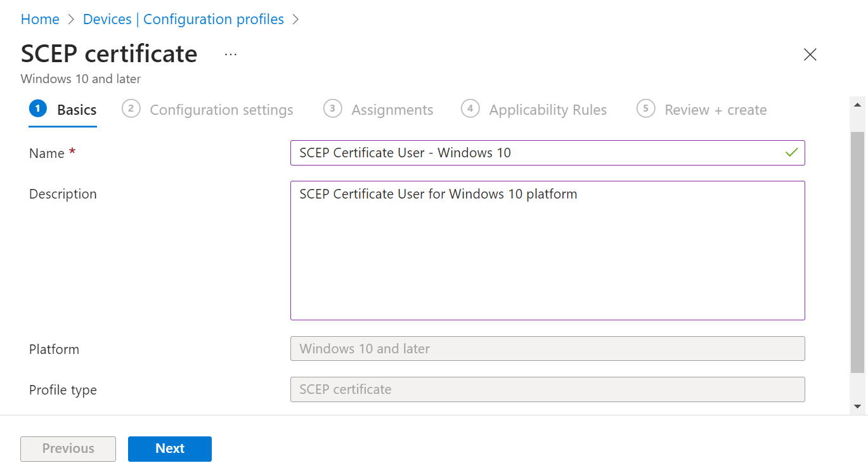
Task: Click the step 3 circle icon
Action: pyautogui.click(x=332, y=109)
